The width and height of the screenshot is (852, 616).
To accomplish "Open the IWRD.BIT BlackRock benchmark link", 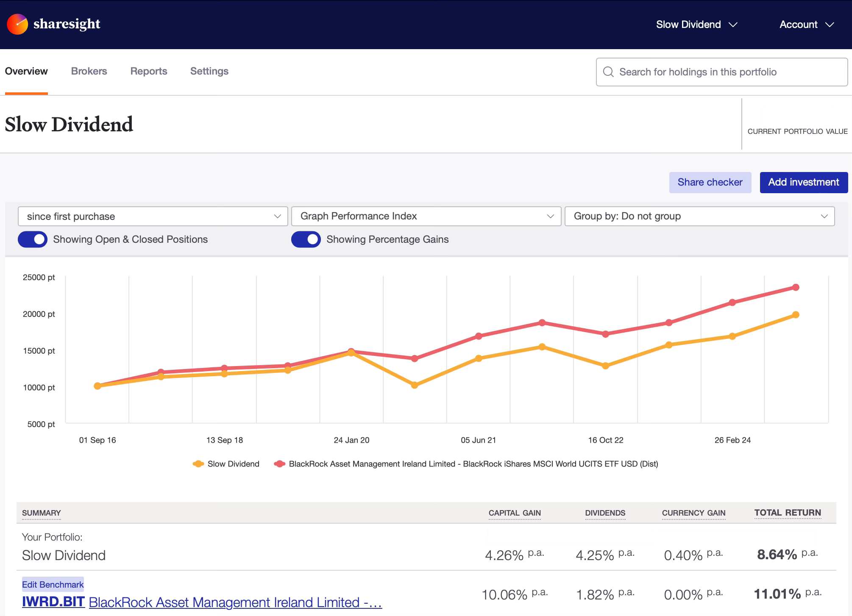I will click(x=202, y=602).
